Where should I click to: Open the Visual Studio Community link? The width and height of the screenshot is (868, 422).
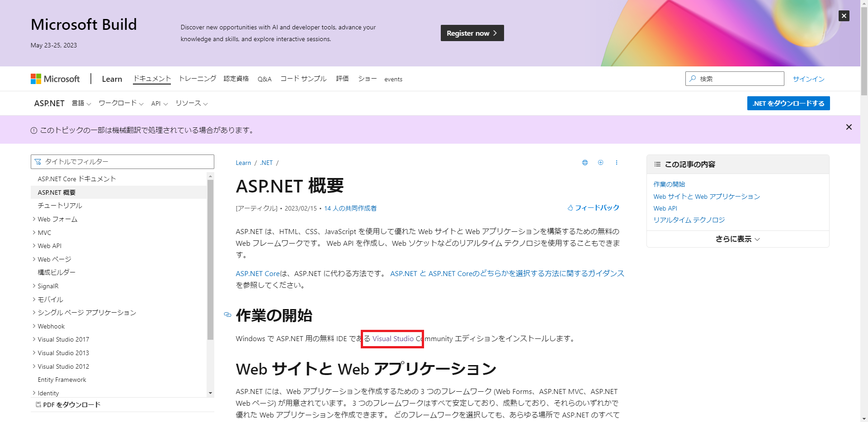tap(393, 338)
